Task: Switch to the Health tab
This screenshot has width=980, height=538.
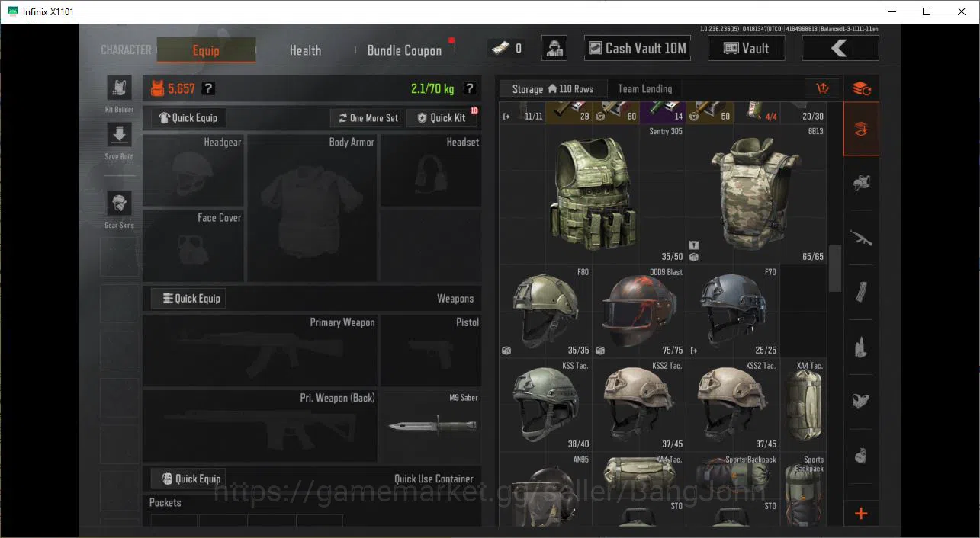Action: coord(305,50)
